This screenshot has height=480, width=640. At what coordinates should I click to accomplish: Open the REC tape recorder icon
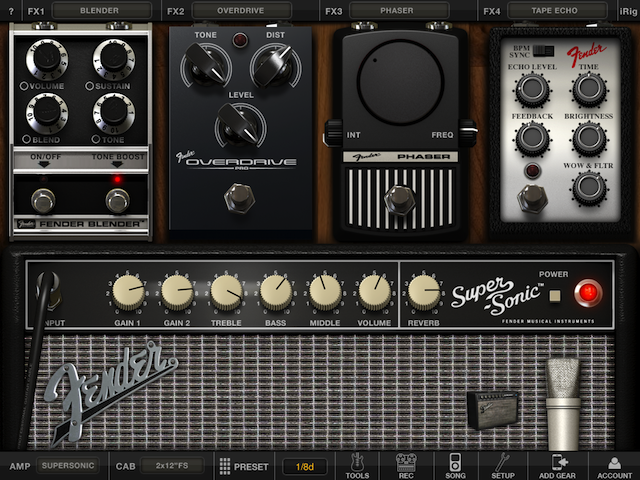pyautogui.click(x=406, y=466)
